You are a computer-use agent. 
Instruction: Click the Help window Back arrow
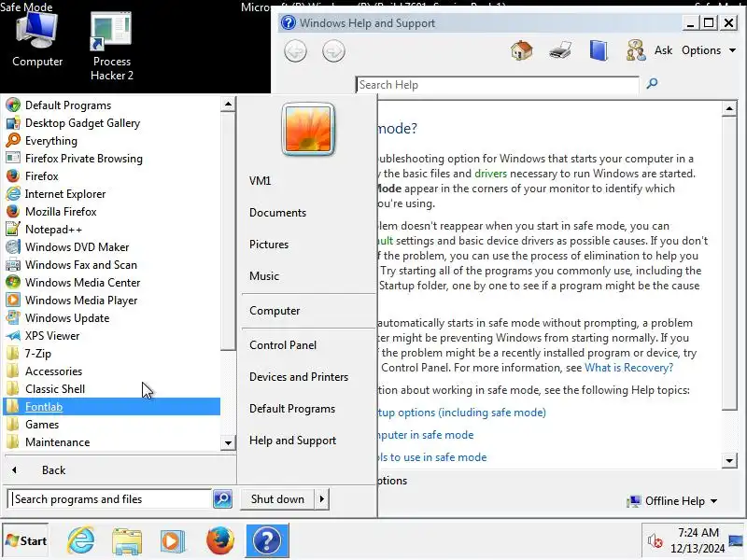[x=295, y=51]
